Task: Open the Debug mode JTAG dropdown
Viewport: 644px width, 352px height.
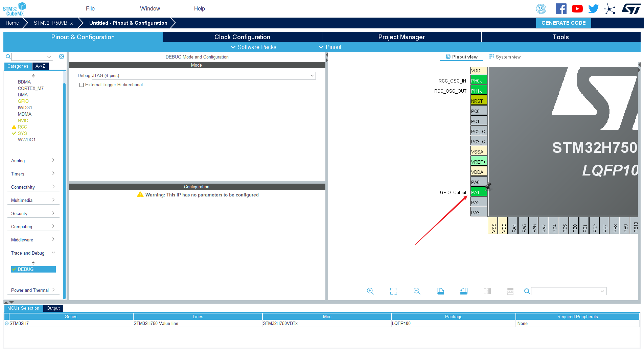Action: pos(204,75)
